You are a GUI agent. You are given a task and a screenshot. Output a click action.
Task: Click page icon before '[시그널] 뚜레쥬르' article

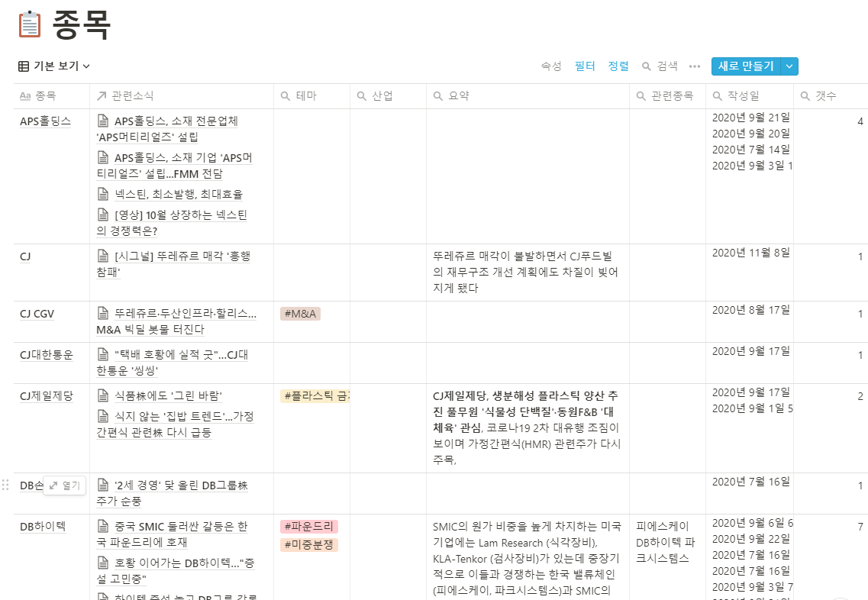[103, 256]
